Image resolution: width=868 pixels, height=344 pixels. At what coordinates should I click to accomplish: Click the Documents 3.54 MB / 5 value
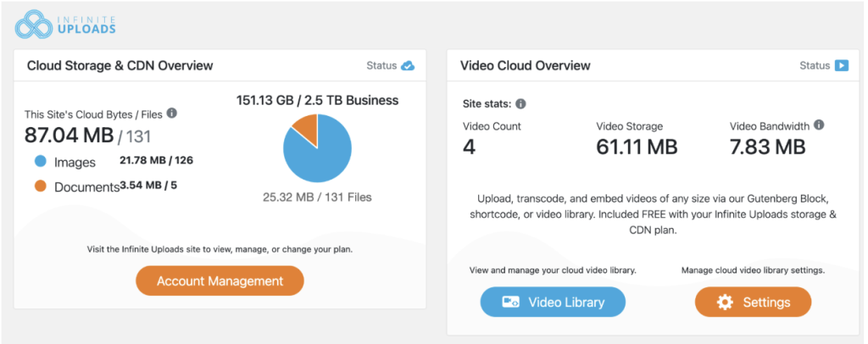[x=148, y=186]
